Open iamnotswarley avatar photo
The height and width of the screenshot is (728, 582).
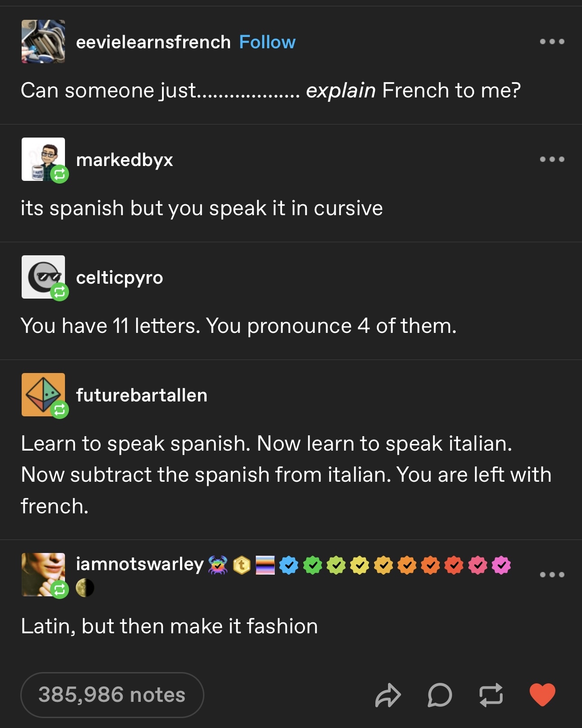click(x=43, y=575)
